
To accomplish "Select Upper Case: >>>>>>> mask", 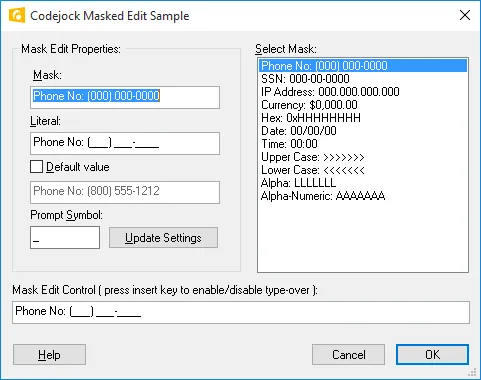I will click(x=363, y=157).
